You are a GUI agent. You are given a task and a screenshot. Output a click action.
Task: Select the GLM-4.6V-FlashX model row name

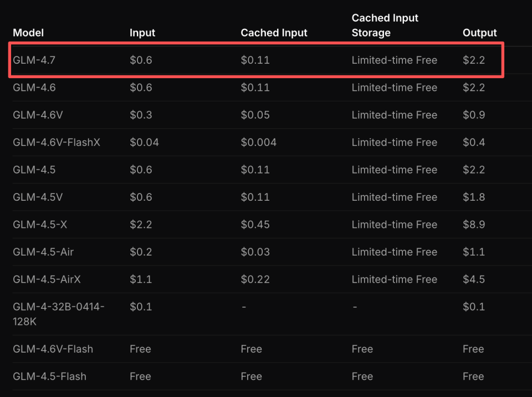coord(57,142)
